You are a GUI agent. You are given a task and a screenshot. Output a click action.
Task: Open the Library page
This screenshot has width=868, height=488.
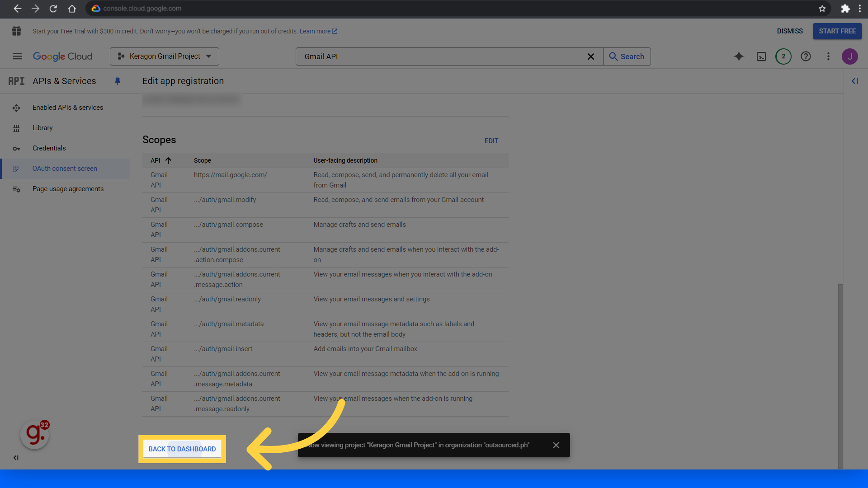42,128
